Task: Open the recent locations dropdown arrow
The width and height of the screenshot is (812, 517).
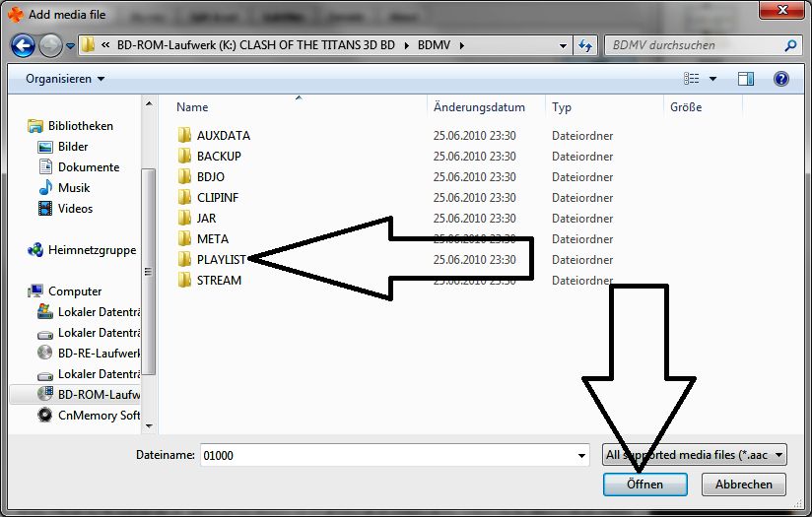Action: tap(70, 46)
